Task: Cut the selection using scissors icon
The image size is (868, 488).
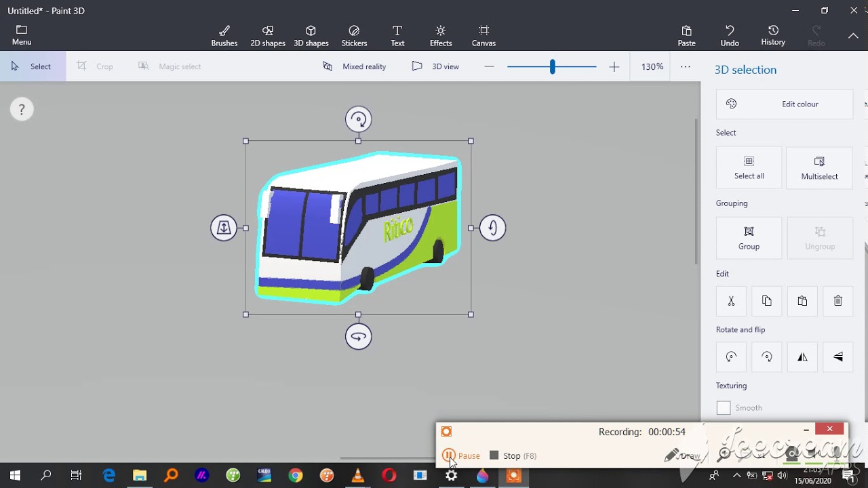Action: 731,301
